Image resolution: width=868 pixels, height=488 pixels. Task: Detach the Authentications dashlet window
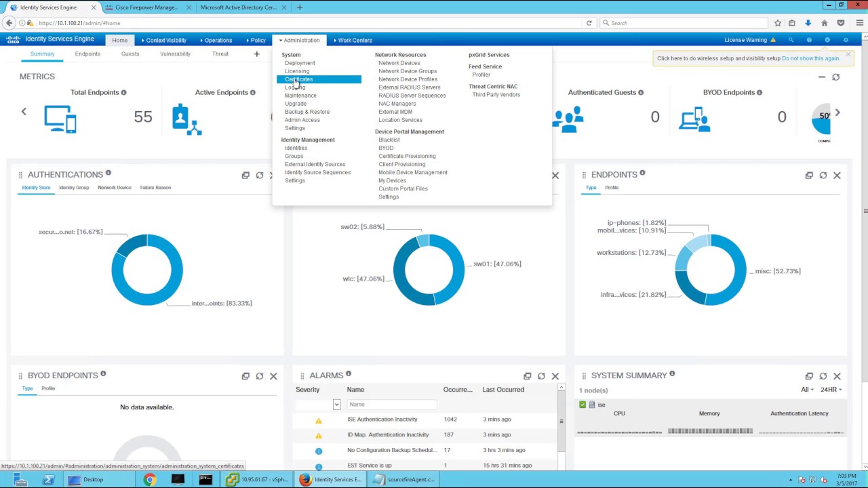click(245, 176)
